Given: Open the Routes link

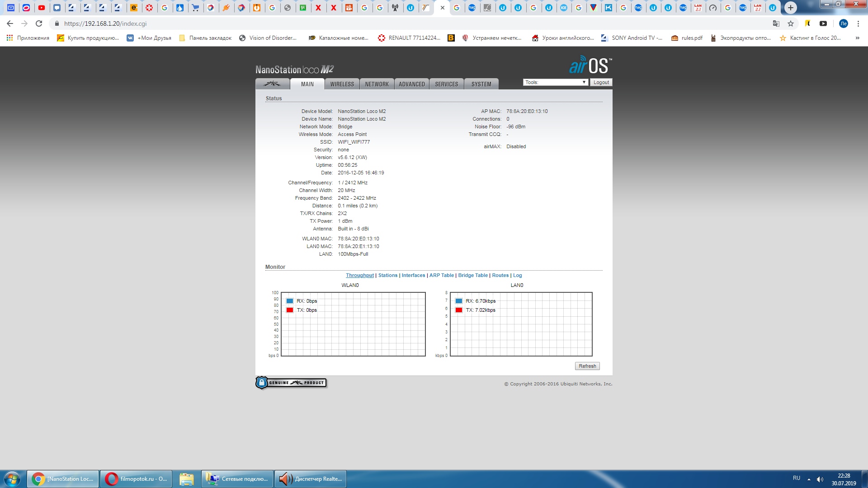Looking at the screenshot, I should 500,275.
